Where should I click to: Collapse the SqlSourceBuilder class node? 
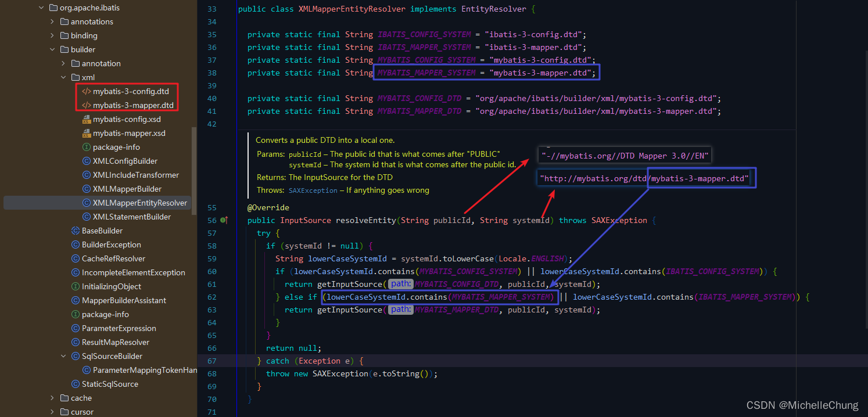click(63, 356)
